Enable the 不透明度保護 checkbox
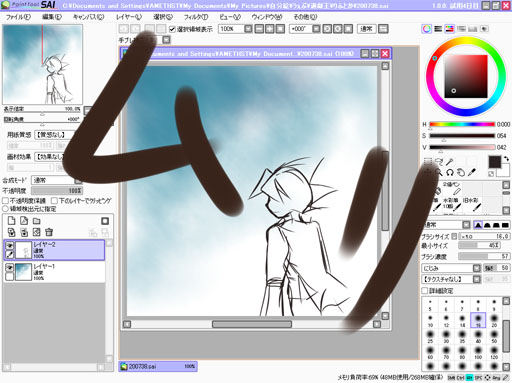Screen dimensions: 512x383 click(5, 201)
